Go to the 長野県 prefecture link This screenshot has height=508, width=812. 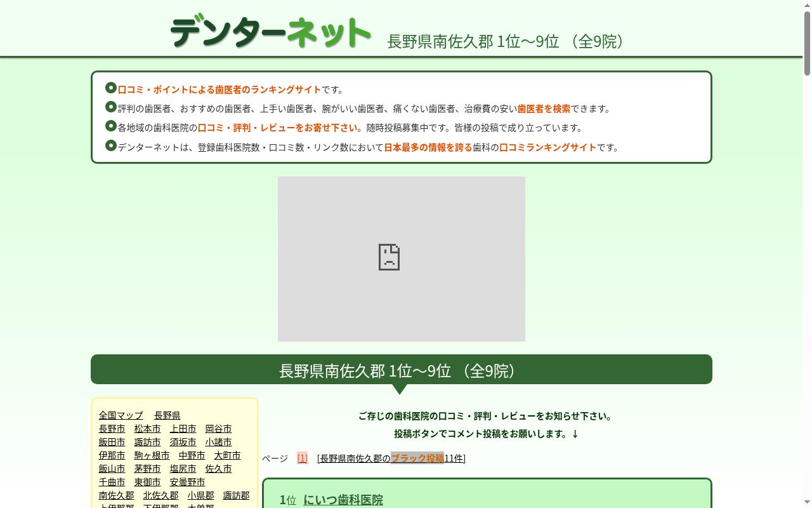pos(167,415)
